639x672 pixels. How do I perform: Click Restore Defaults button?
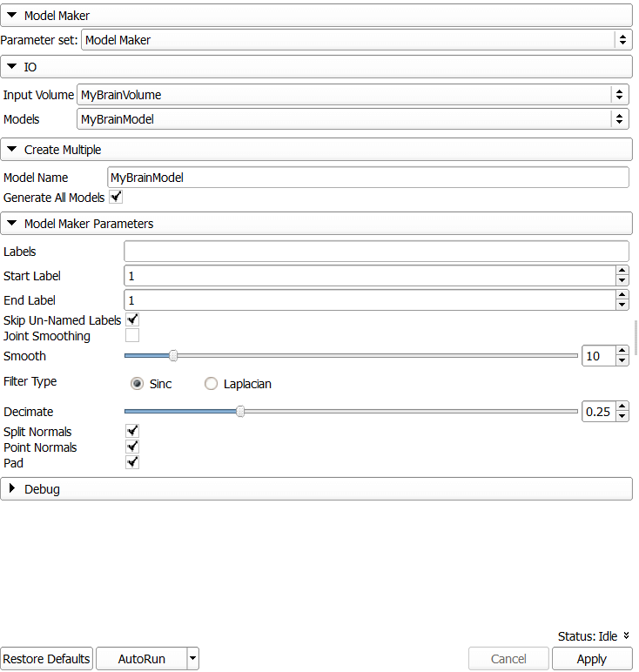(x=46, y=659)
